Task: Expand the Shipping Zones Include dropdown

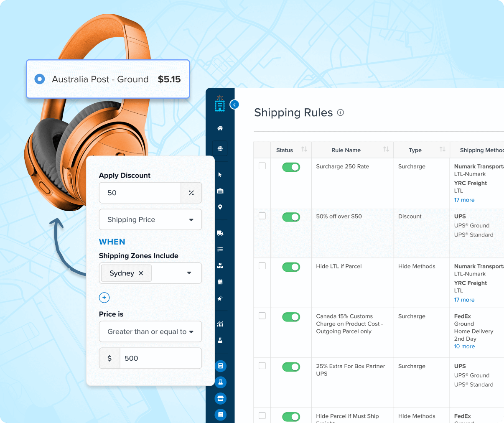Action: [x=189, y=273]
